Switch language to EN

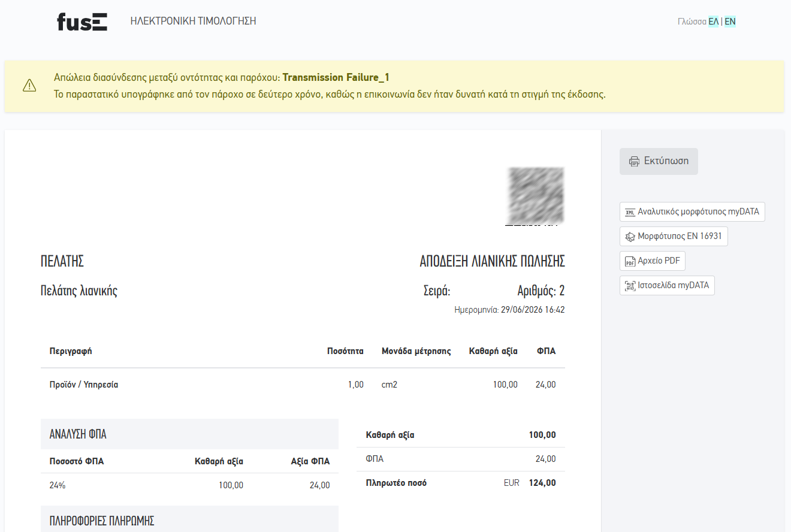click(x=730, y=22)
